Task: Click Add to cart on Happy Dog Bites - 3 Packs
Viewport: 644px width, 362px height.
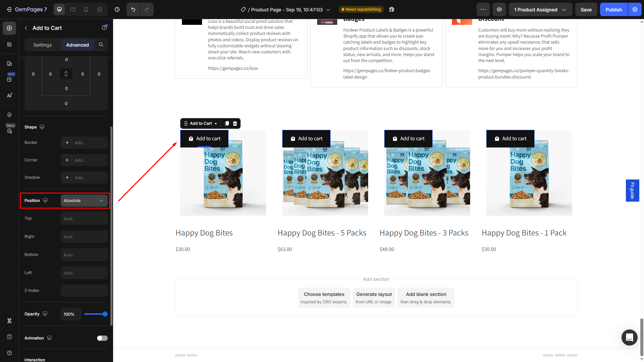Action: tap(408, 139)
